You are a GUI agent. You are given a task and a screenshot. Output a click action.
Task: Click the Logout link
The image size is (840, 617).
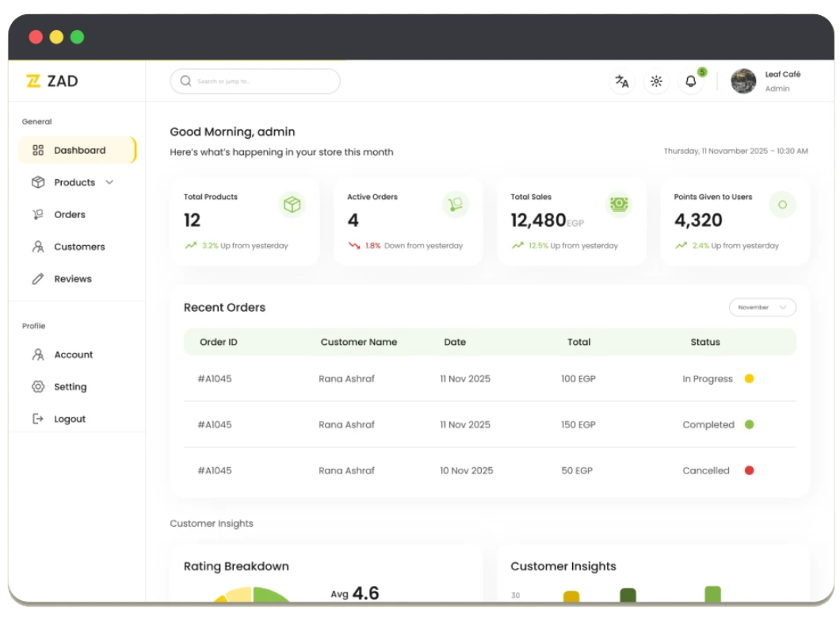coord(69,420)
